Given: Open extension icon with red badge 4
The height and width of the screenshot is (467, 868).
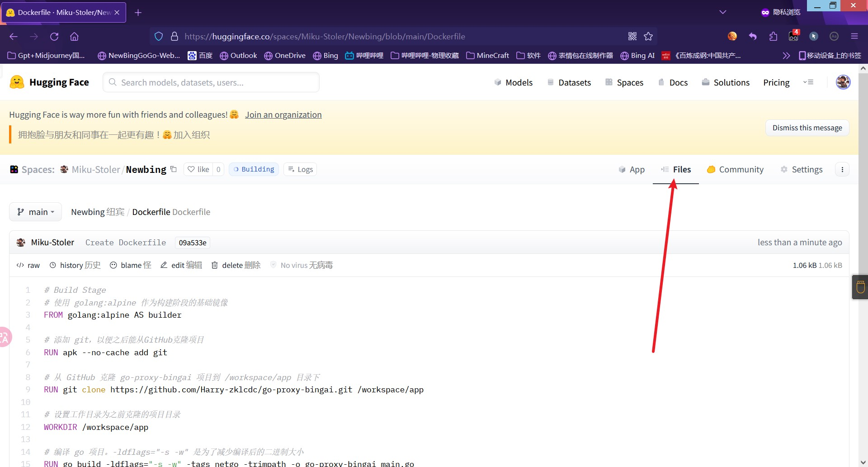Looking at the screenshot, I should [794, 36].
